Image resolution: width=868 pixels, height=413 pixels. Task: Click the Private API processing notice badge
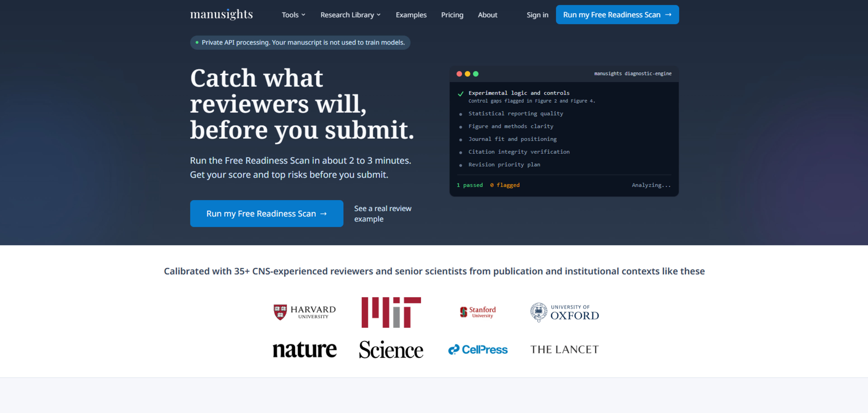[x=300, y=42]
